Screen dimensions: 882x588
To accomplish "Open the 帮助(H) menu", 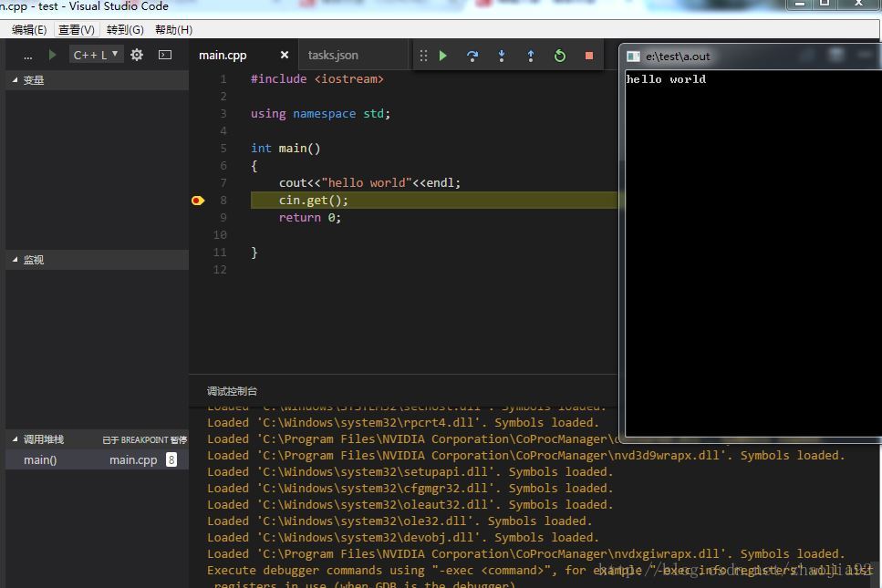I will [173, 29].
